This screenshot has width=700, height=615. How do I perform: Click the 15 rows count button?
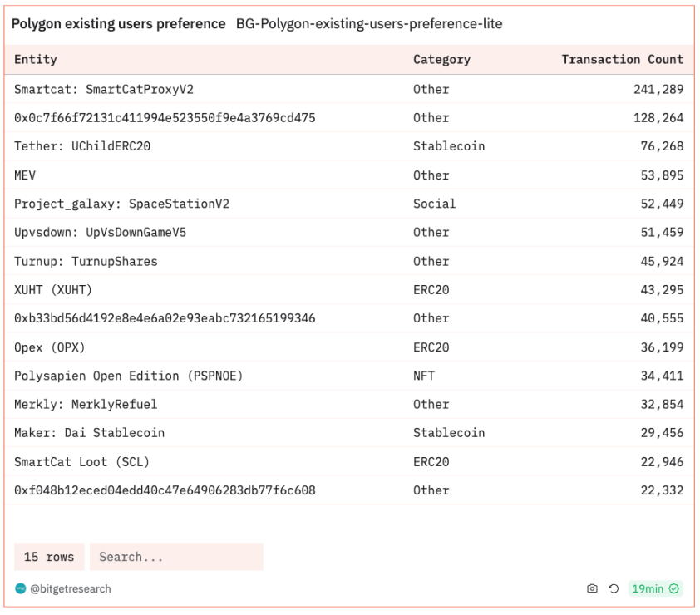(x=49, y=557)
